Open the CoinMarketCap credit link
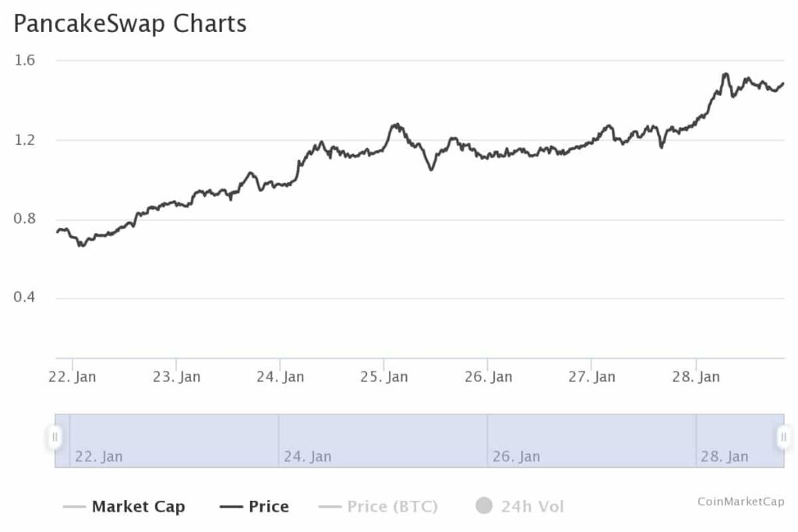Image resolution: width=798 pixels, height=532 pixels. coord(740,502)
